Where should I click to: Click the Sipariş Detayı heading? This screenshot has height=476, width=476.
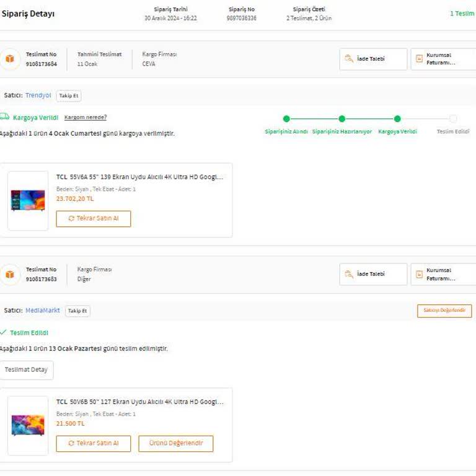[29, 14]
